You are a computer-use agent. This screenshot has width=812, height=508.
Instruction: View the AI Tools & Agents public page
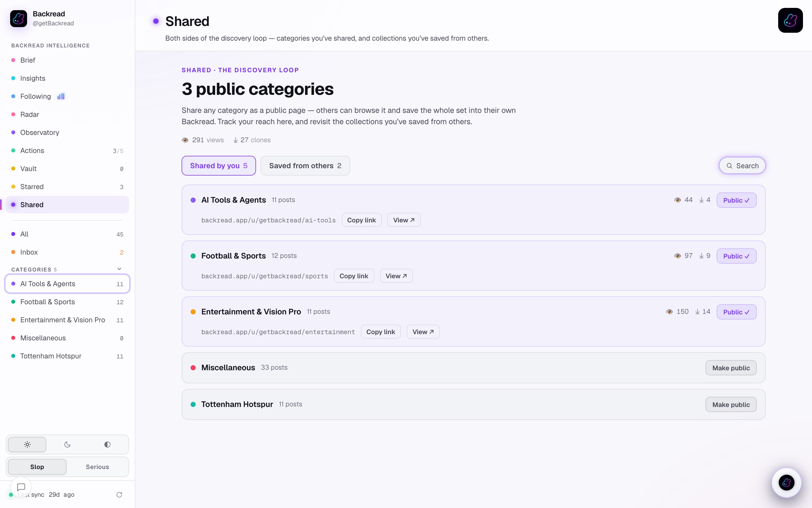coord(404,220)
